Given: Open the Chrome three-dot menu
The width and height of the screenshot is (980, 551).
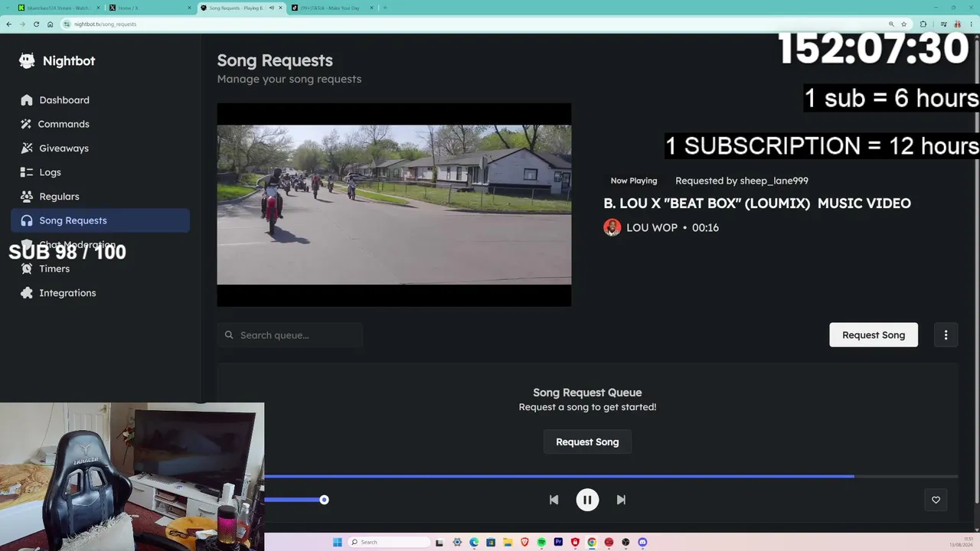Looking at the screenshot, I should (970, 24).
